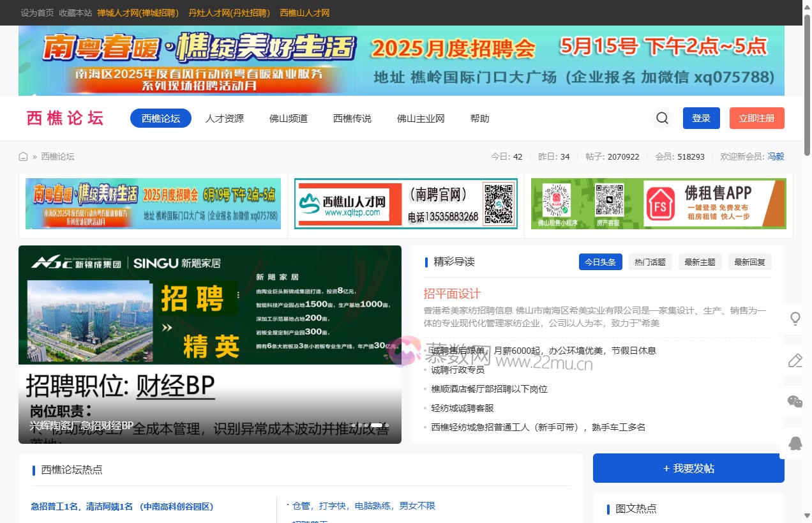Viewport: 812px width, 523px height.
Task: Switch to the 最新主题 tab
Action: [700, 261]
